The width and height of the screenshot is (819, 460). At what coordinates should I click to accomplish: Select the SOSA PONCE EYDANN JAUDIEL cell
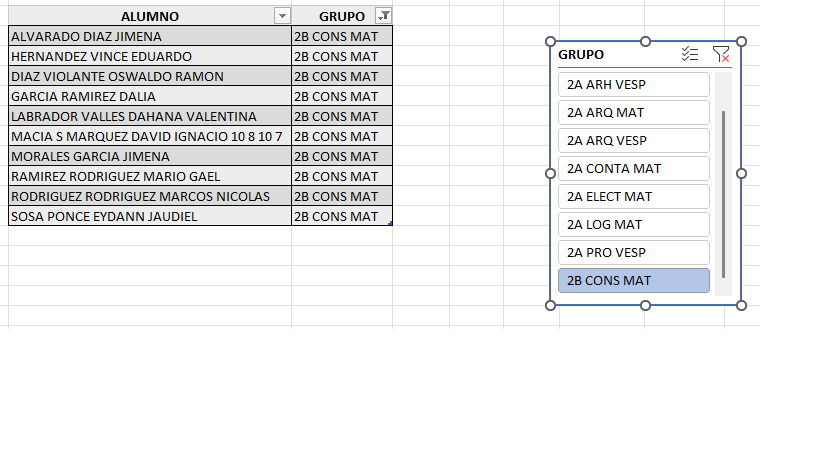pyautogui.click(x=150, y=216)
